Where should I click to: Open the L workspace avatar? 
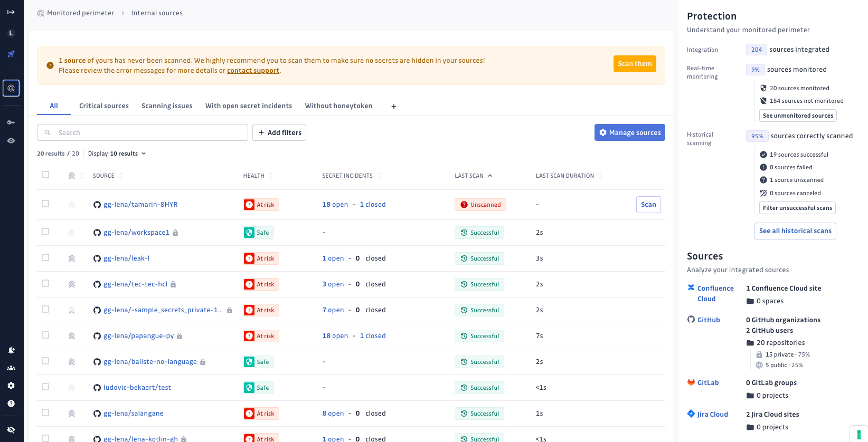coord(11,33)
